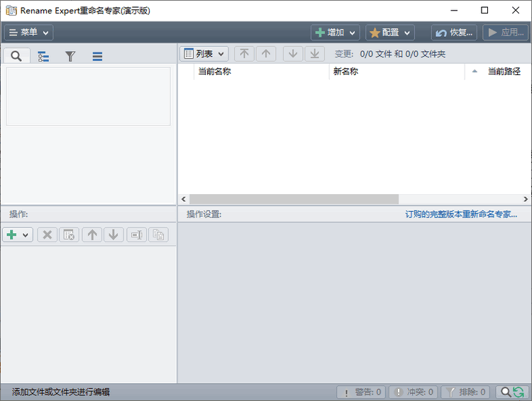Viewport: 532px width, 401px height.
Task: Click the search refresh preview button
Action: point(512,392)
